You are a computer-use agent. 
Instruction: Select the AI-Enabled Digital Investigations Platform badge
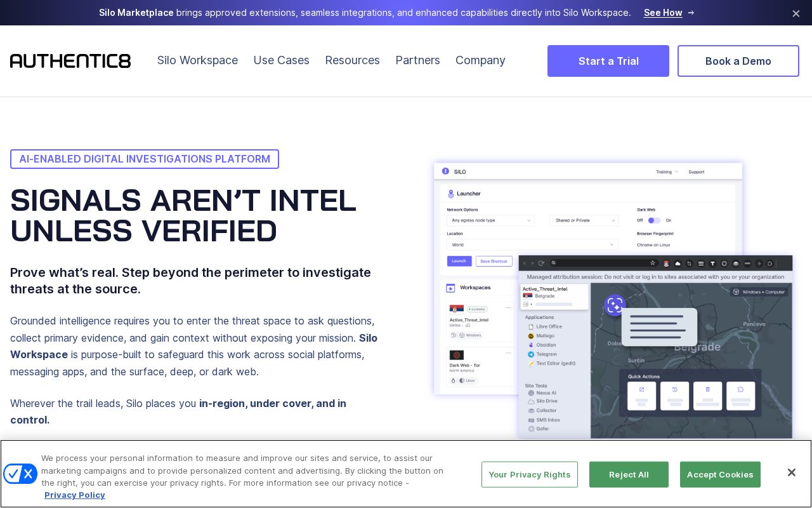click(145, 159)
